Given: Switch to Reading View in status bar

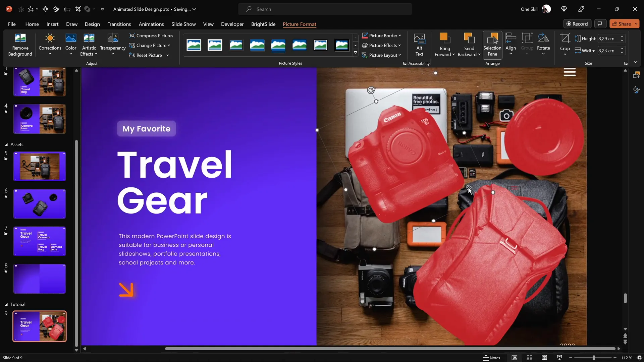Looking at the screenshot, I should [x=544, y=358].
